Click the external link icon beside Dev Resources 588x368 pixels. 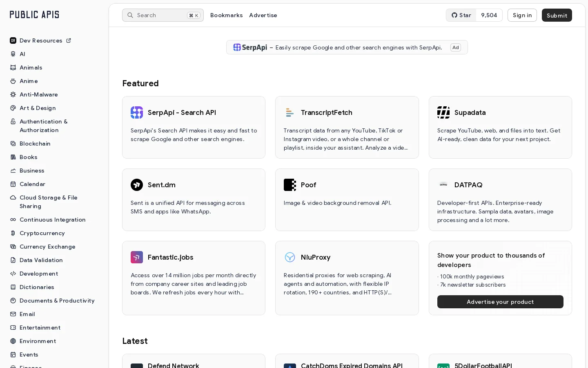pos(69,40)
